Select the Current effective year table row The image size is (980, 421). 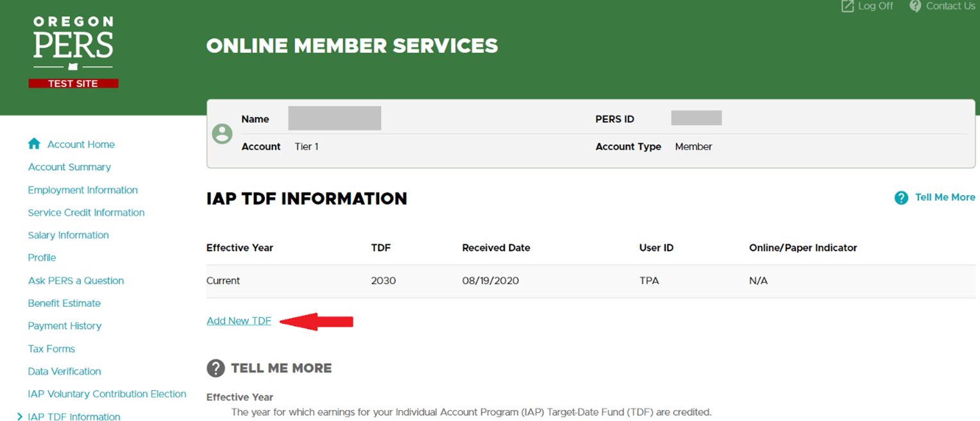[223, 281]
